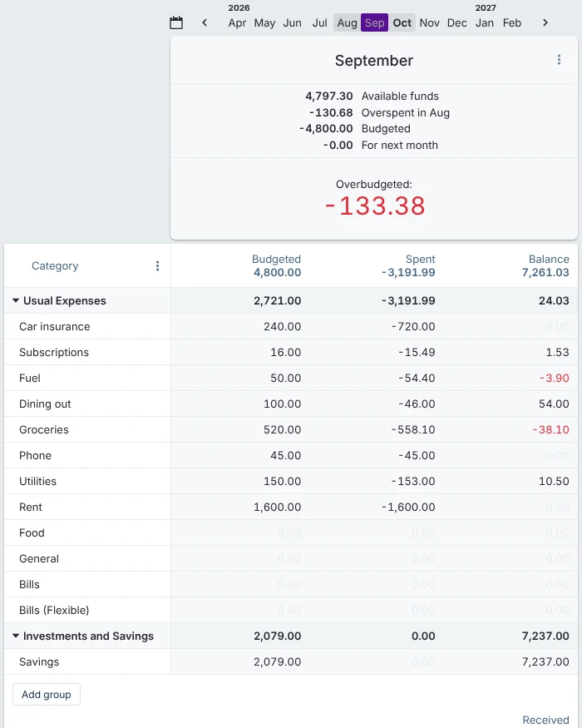The image size is (582, 728).
Task: Edit Dining out budgeted 100.00
Action: coord(282,404)
